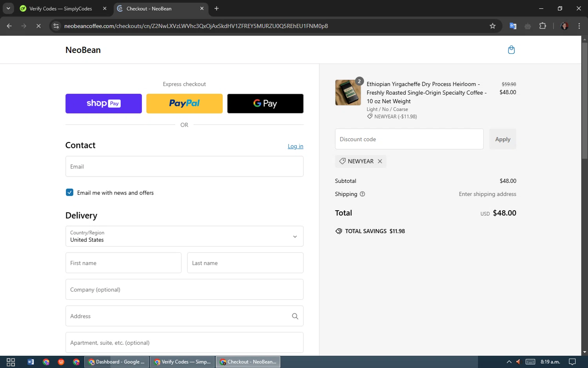The width and height of the screenshot is (588, 368).
Task: Open the Chrome profile avatar
Action: pyautogui.click(x=564, y=26)
